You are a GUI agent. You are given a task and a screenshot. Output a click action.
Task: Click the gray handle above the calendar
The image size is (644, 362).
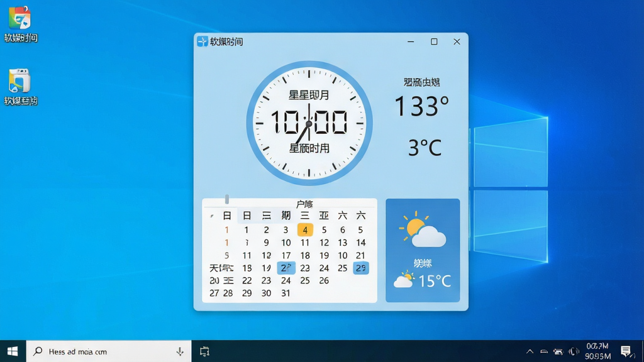226,199
